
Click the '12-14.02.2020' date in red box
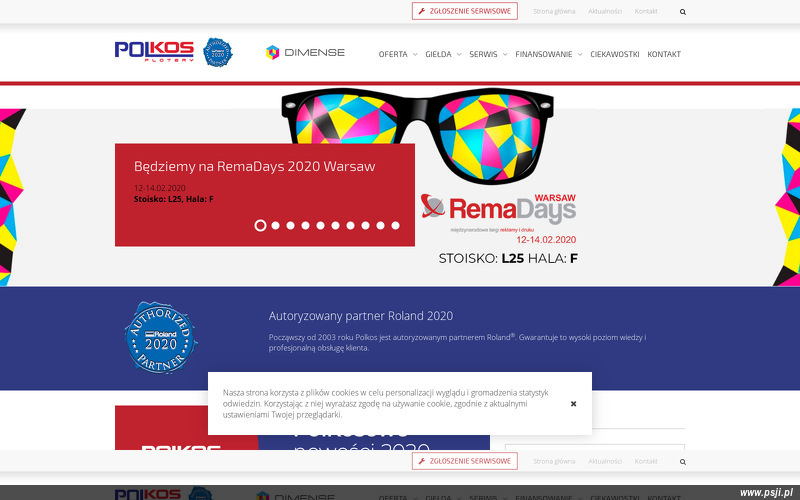(x=160, y=188)
